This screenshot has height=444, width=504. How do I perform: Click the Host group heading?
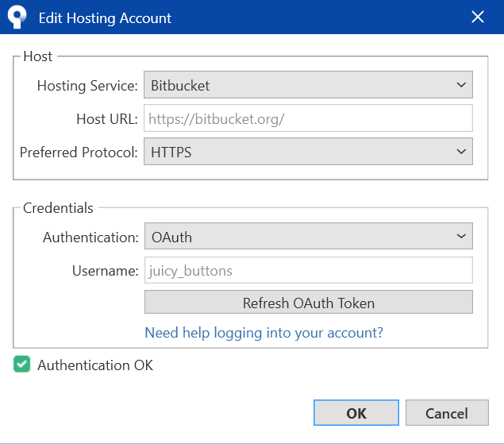[x=37, y=56]
